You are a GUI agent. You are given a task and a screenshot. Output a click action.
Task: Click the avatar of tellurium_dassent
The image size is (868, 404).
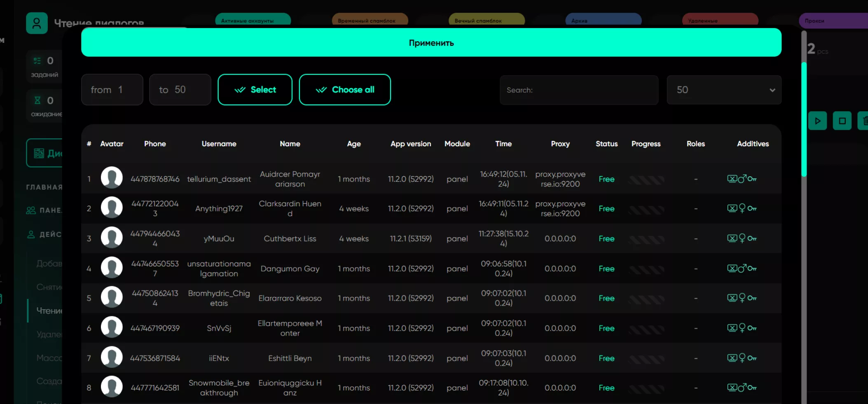tap(112, 177)
